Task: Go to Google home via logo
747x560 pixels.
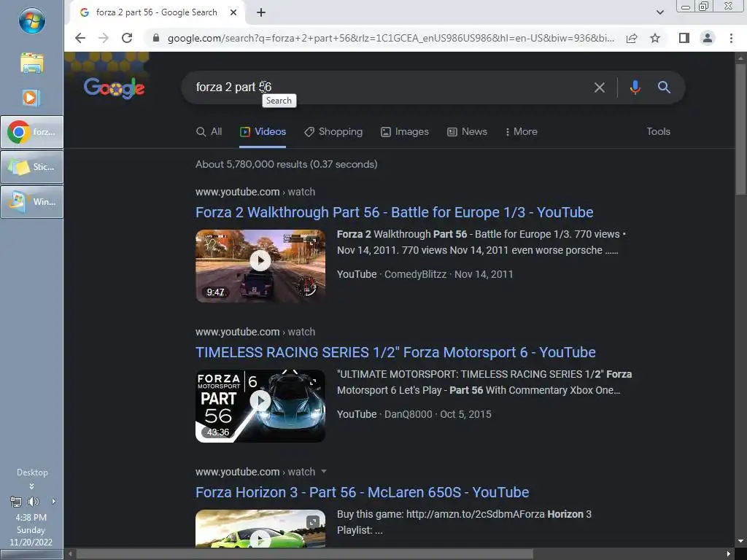Action: point(115,87)
